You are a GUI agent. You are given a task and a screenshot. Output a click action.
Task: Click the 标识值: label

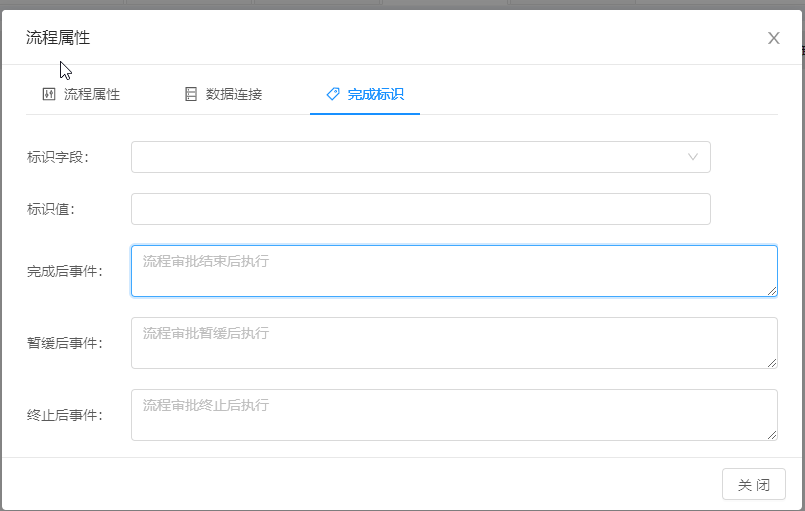(51, 209)
